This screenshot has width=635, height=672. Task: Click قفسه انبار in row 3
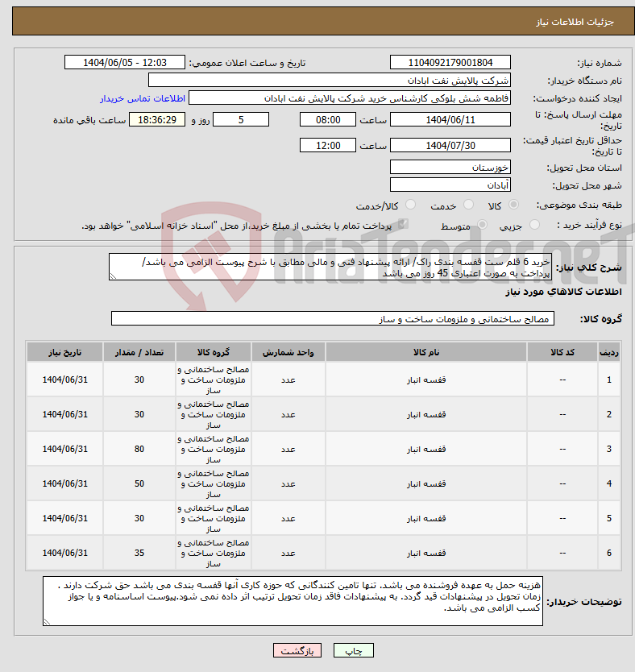click(426, 449)
